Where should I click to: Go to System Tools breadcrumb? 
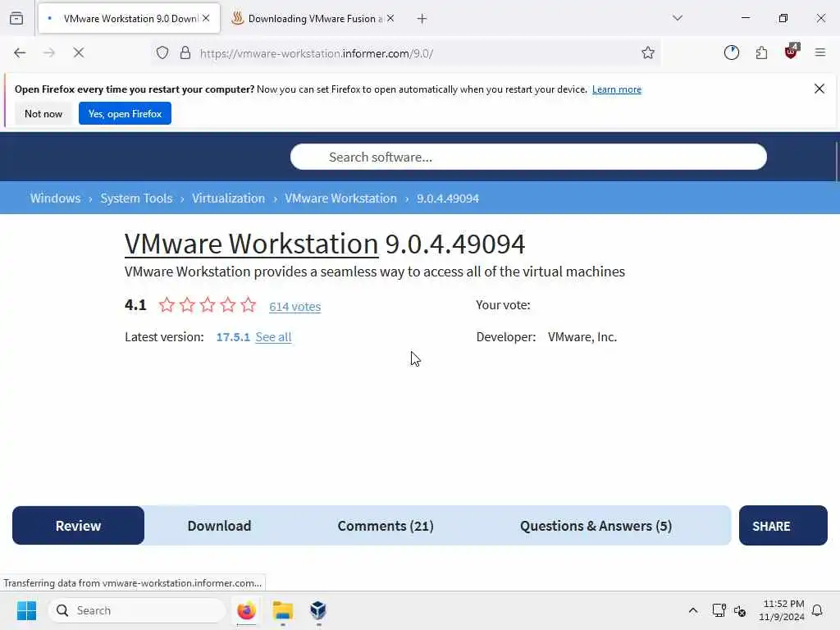(137, 199)
